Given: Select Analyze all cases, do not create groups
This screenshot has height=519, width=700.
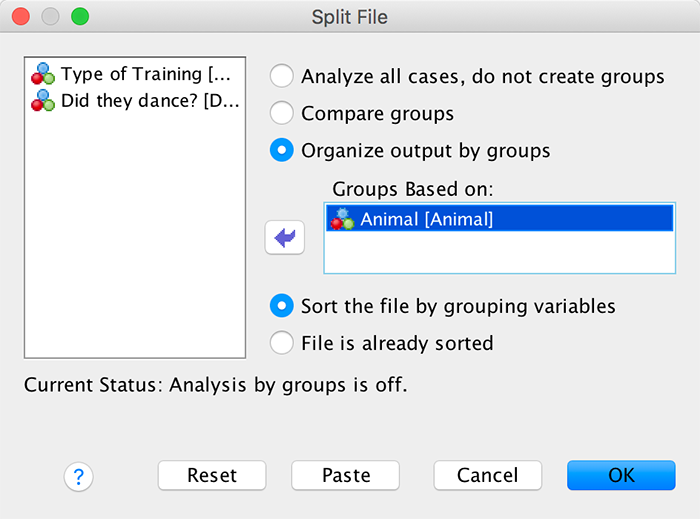Looking at the screenshot, I should (x=283, y=76).
